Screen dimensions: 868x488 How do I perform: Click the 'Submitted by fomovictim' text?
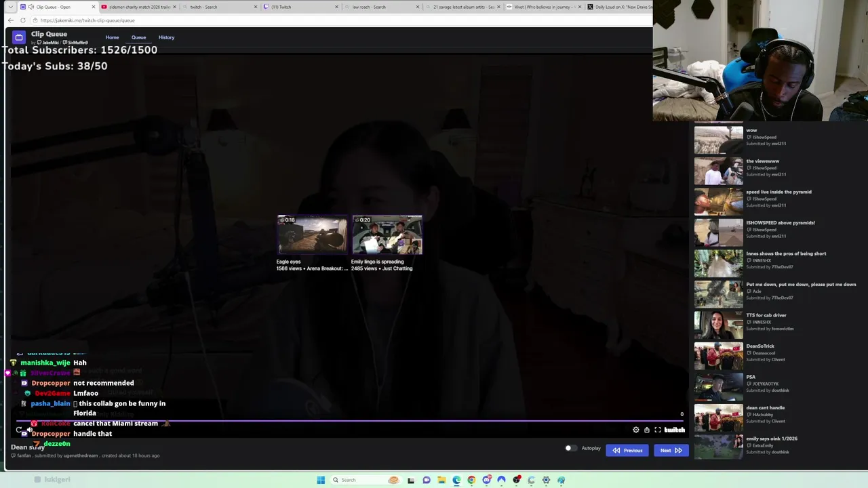click(x=770, y=329)
